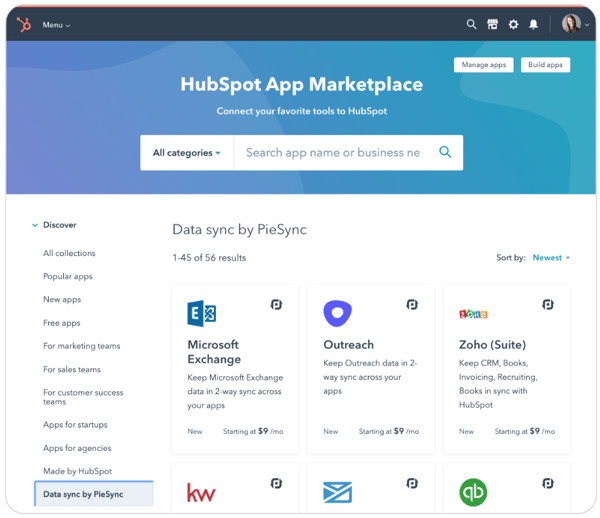Click the Zoho app logo
Image resolution: width=600 pixels, height=518 pixels.
pyautogui.click(x=473, y=314)
